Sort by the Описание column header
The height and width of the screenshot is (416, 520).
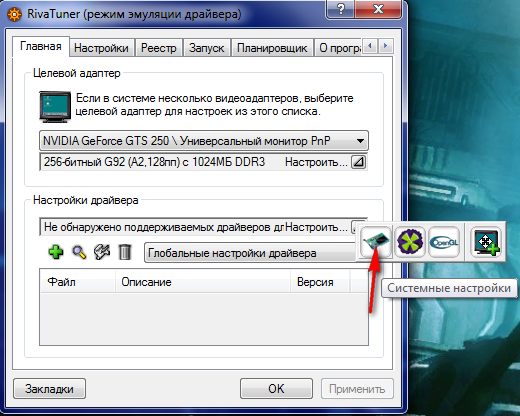pyautogui.click(x=203, y=282)
